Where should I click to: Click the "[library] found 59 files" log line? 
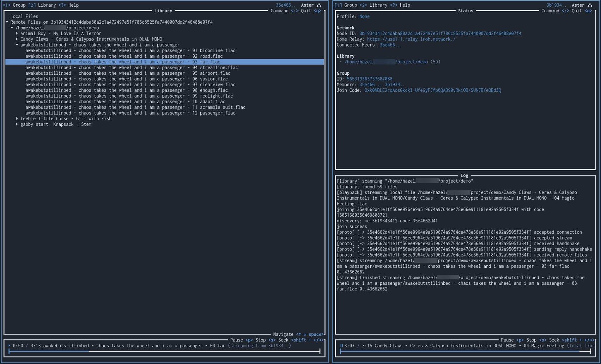click(367, 187)
